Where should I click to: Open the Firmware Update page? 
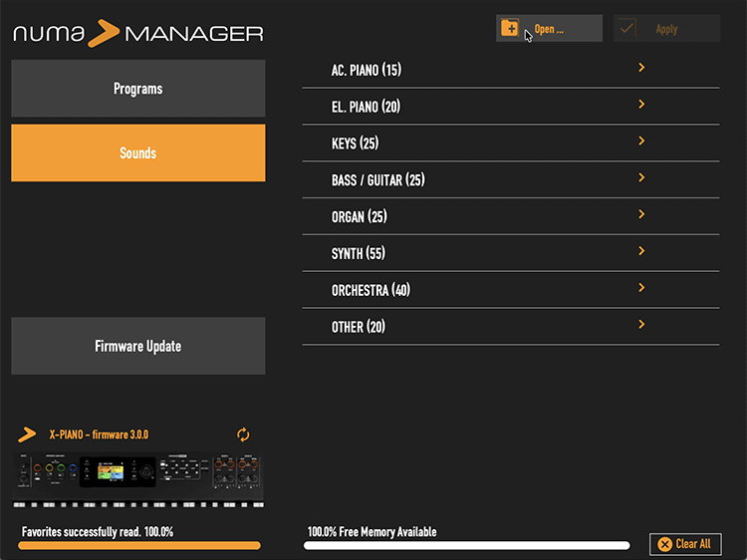137,346
